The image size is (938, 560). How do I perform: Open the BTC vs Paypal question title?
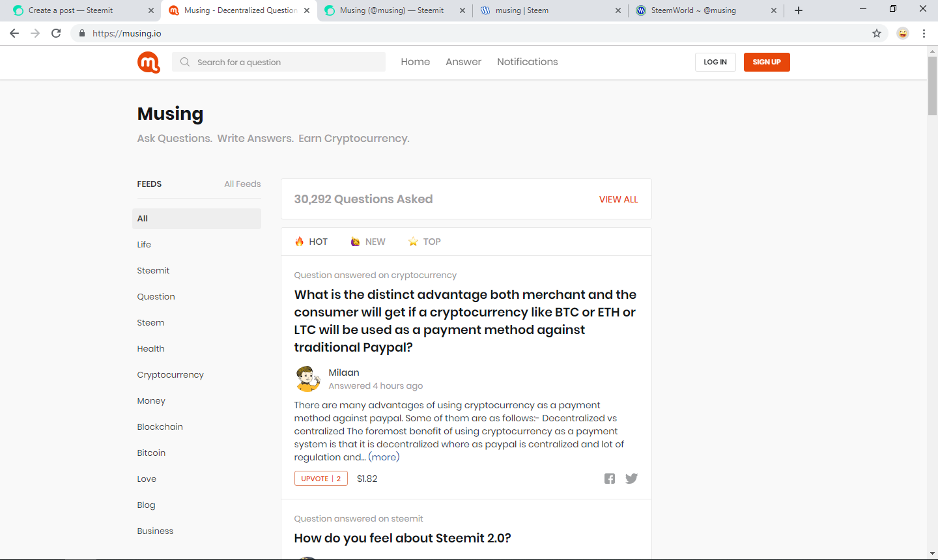465,321
